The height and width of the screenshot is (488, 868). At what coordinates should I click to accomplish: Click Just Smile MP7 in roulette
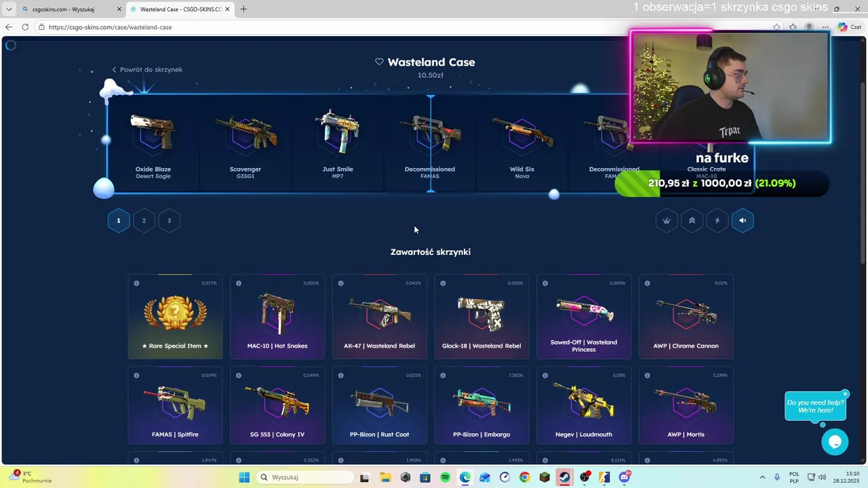(x=338, y=144)
